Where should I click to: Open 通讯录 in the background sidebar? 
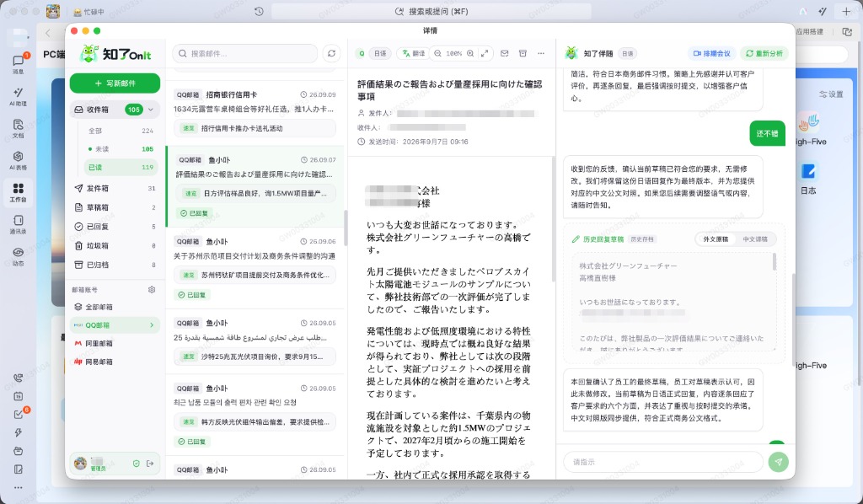pos(19,224)
